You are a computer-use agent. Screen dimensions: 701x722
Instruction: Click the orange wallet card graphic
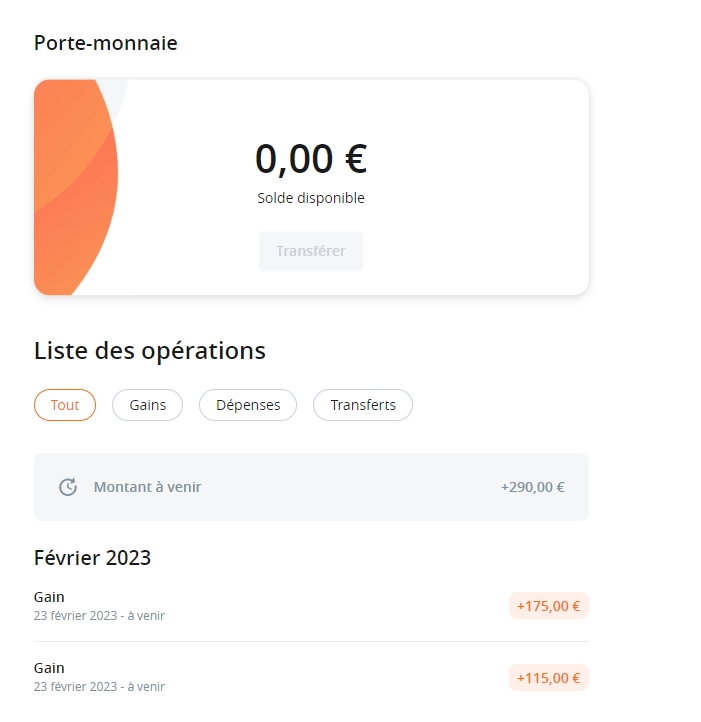[75, 187]
